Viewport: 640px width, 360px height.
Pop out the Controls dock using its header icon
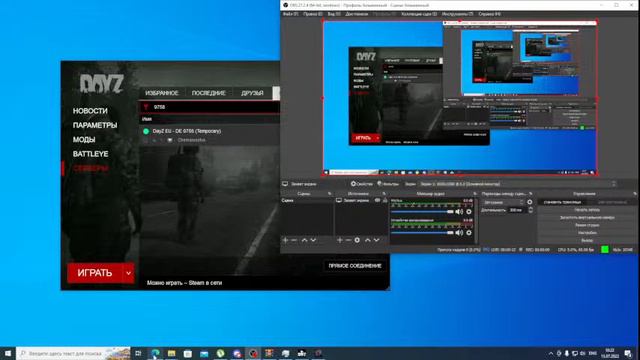tap(635, 193)
